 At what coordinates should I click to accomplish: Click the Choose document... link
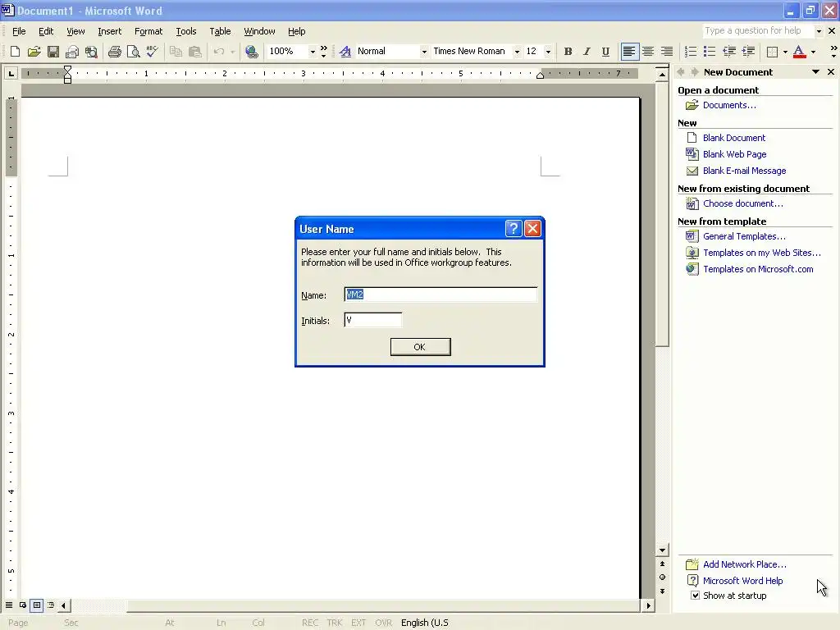point(742,203)
